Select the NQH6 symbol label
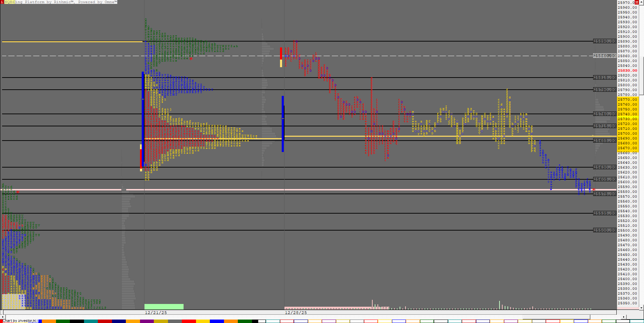Viewport: 644px width, 323px height. pyautogui.click(x=9, y=2)
